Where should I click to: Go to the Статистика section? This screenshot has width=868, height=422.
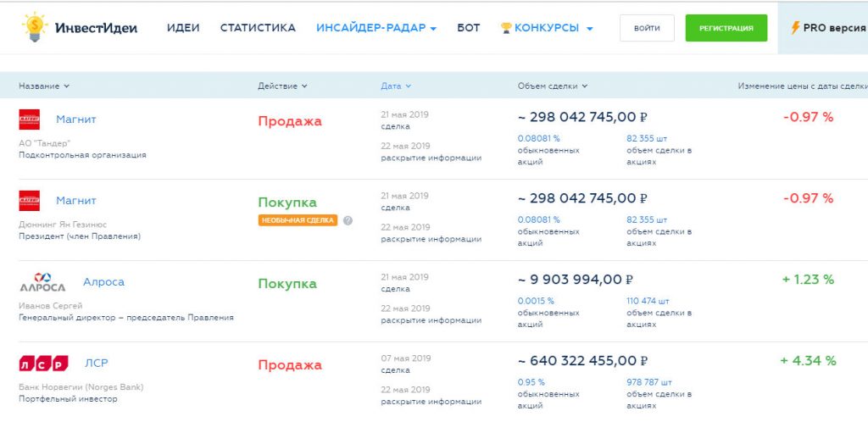pos(258,28)
